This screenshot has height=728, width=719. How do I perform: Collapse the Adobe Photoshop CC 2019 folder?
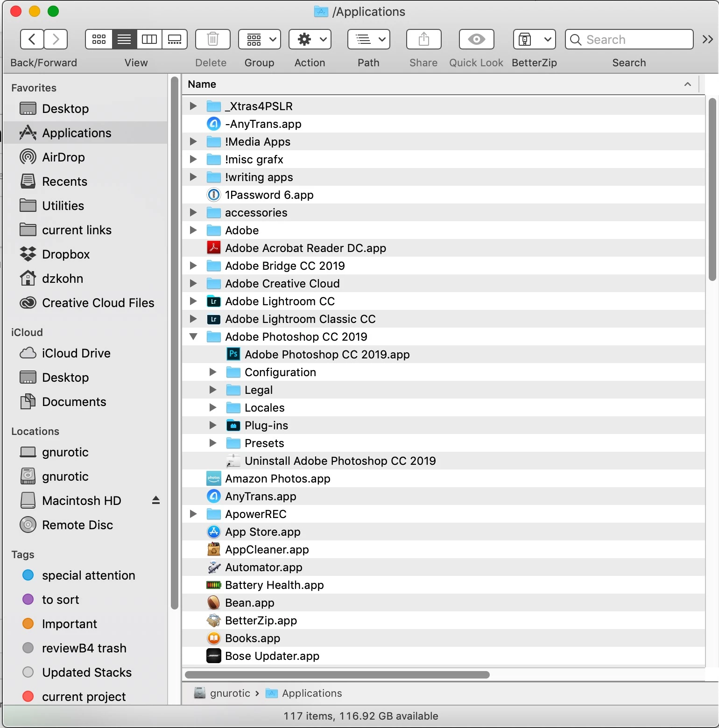(193, 336)
